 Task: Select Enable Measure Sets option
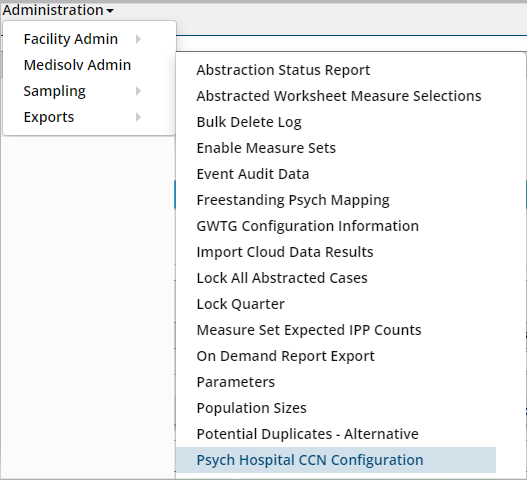tap(266, 148)
